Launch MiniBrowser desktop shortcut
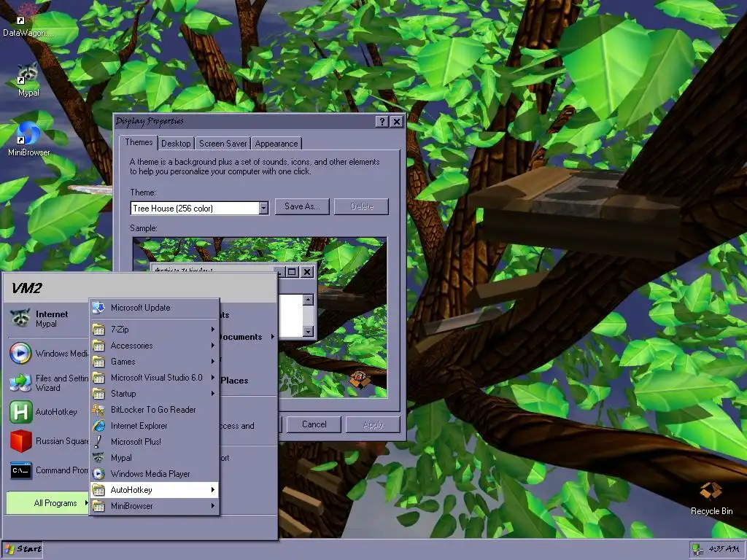The image size is (747, 560). tap(28, 139)
